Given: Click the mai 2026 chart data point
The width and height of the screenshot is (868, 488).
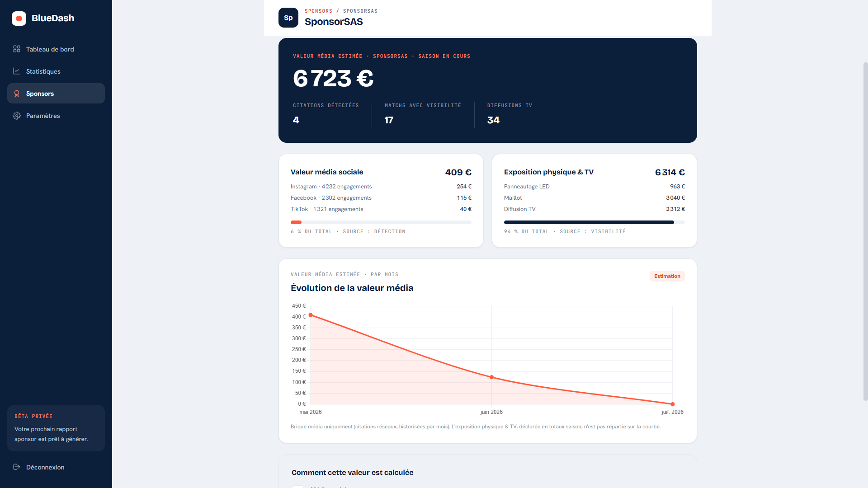Looking at the screenshot, I should pyautogui.click(x=311, y=315).
